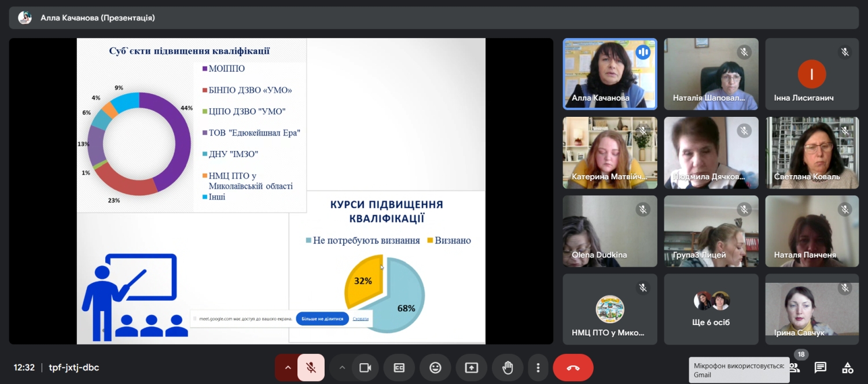Click the ТОВ "Едюкейшнал Ера" legend entry
Screen dimensions: 868x384
pyautogui.click(x=251, y=133)
